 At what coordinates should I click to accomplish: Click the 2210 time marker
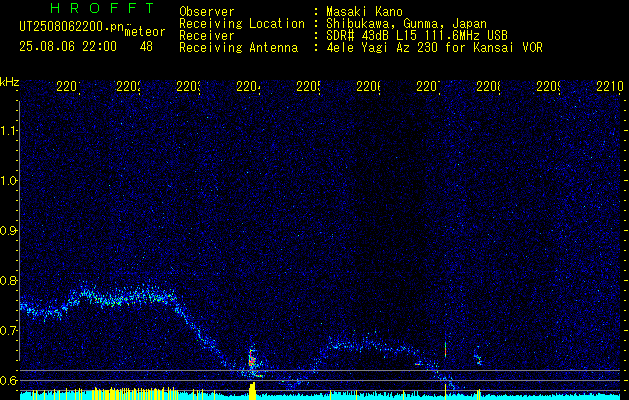pyautogui.click(x=610, y=87)
